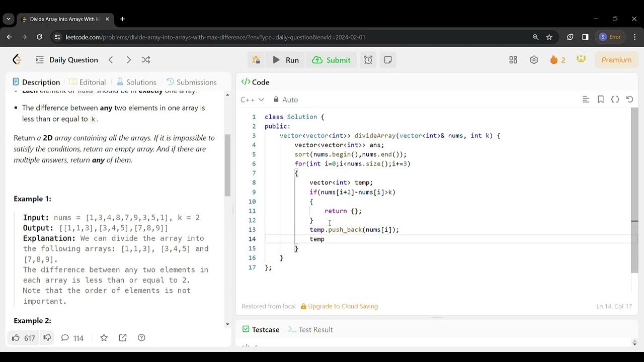644x362 pixels.
Task: Close the Divide Array browser tab
Action: (107, 19)
